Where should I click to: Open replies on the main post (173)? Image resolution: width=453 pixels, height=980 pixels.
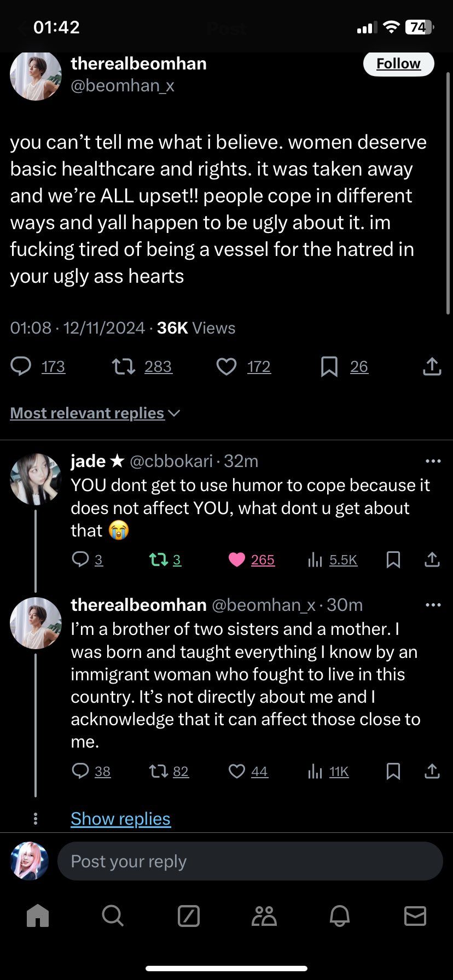coord(21,366)
